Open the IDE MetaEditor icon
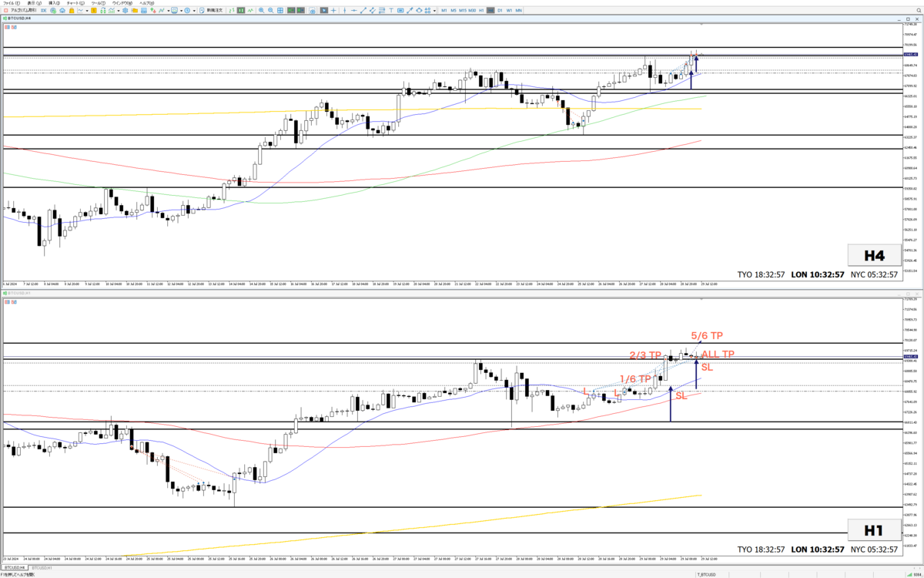Viewport: 924px width, 578px height. click(x=44, y=10)
